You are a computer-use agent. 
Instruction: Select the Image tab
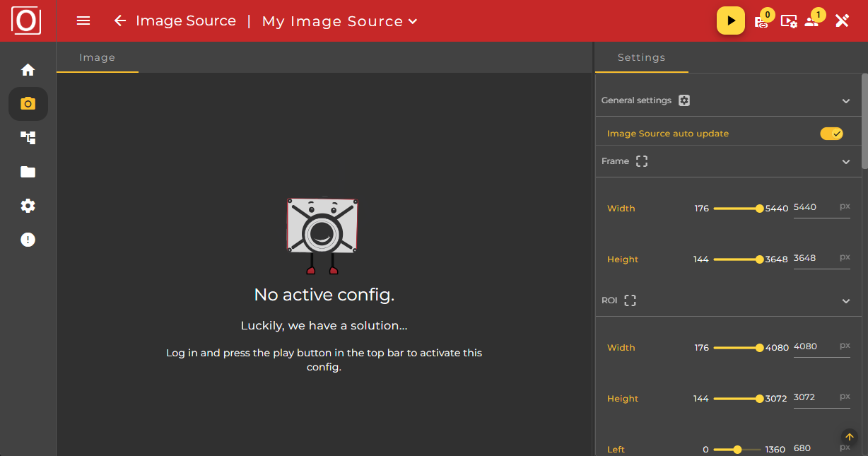97,57
